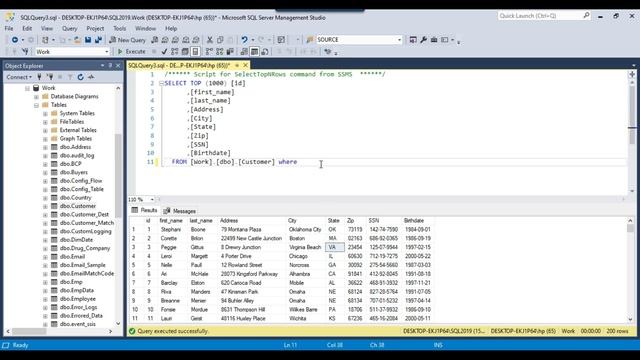
Task: Toggle IntelliSense enabled icon
Action: coord(195,51)
